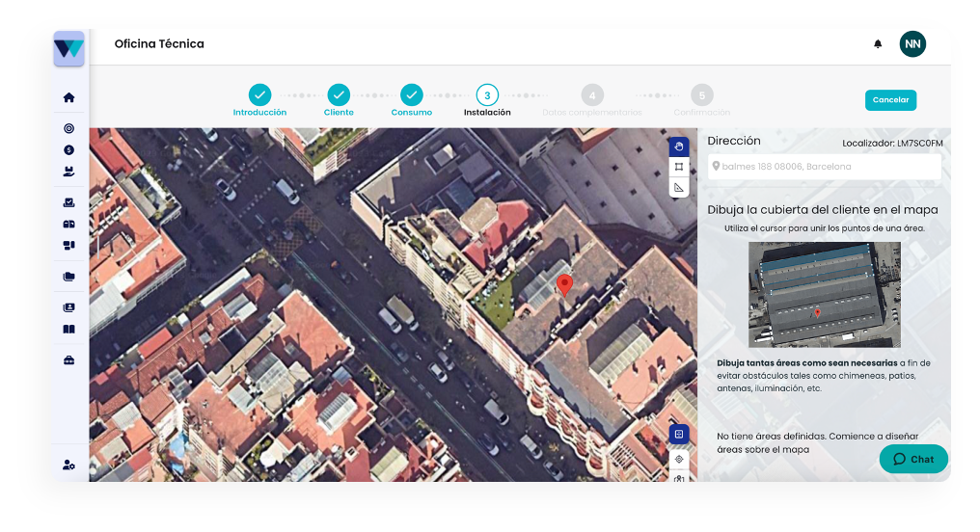Click 'Dibuja la cubierta del cliente' heading
This screenshot has width=980, height=532.
pyautogui.click(x=823, y=210)
